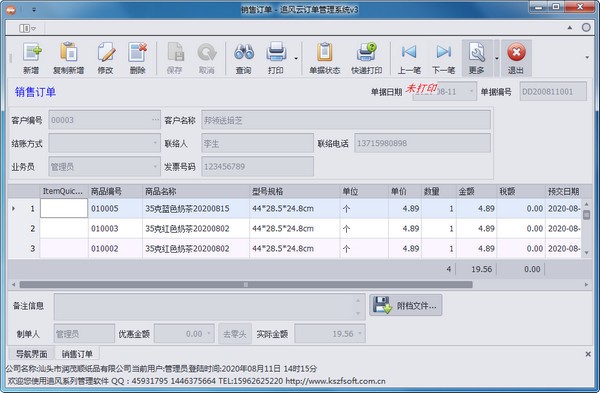Viewport: 600px width, 393px height.
Task: Open the 业务员 salesperson dropdown
Action: click(155, 166)
